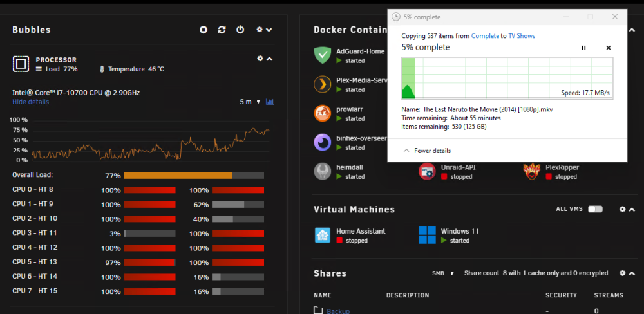Click the STREAMS column header
The image size is (644, 314).
609,295
